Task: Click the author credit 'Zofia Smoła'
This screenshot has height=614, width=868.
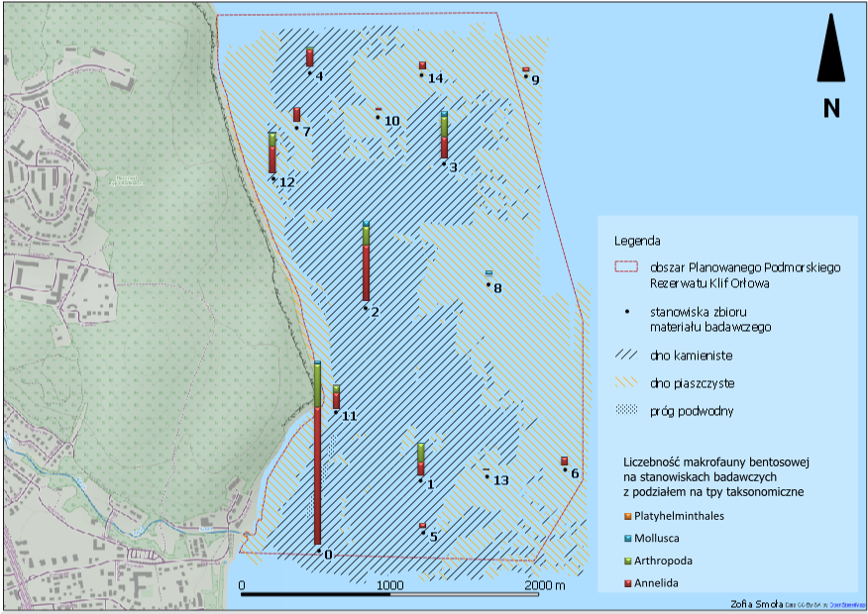Action: pyautogui.click(x=756, y=604)
